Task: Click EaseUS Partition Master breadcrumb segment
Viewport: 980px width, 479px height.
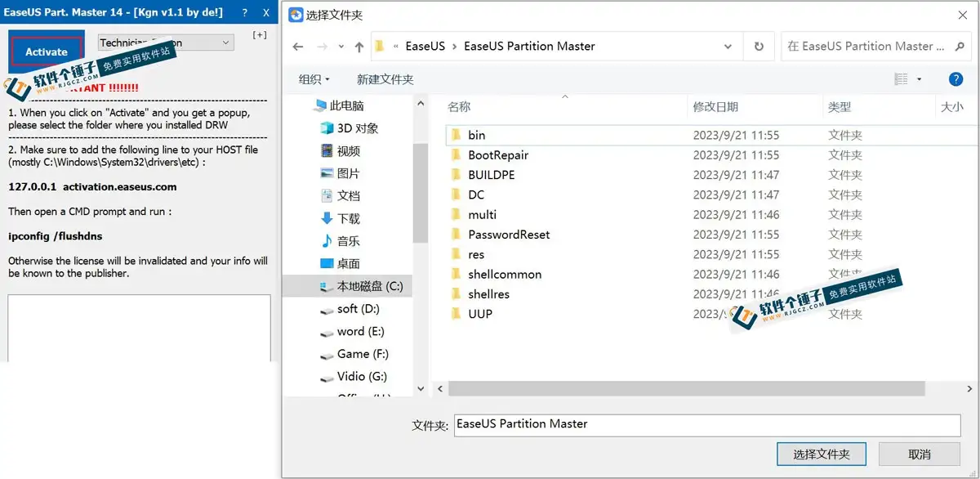Action: 529,47
